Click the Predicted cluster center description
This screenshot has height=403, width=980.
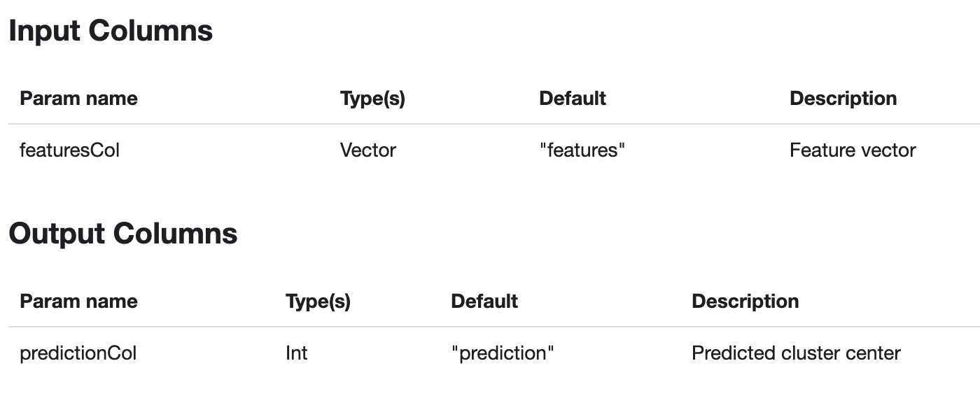[x=796, y=353]
